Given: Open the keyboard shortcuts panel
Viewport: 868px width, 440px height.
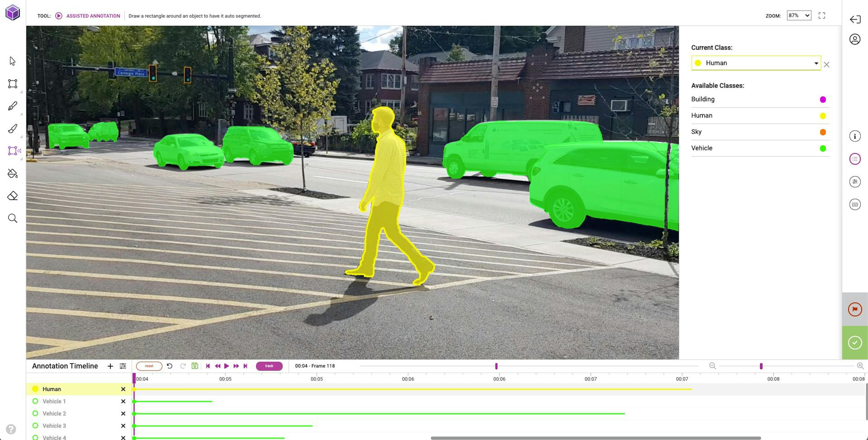Looking at the screenshot, I should (x=855, y=204).
